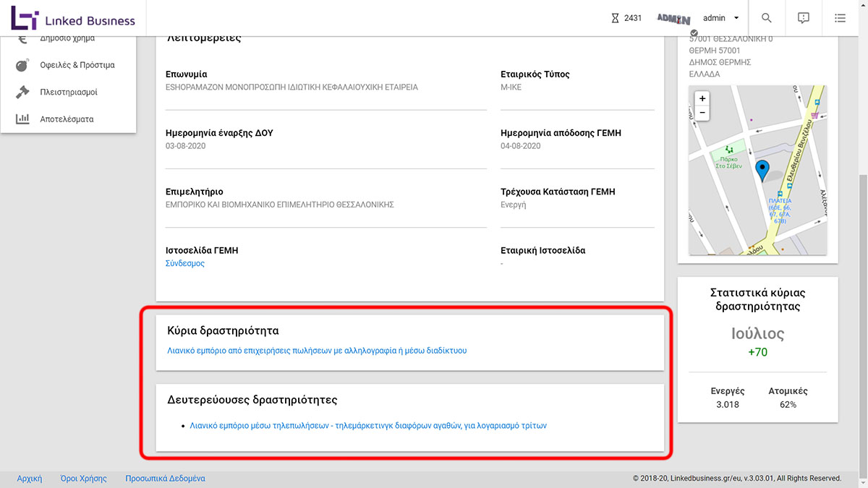Click the Πάρκο Στο Σέβεν park on the map
This screenshot has height=488, width=868.
click(x=730, y=158)
